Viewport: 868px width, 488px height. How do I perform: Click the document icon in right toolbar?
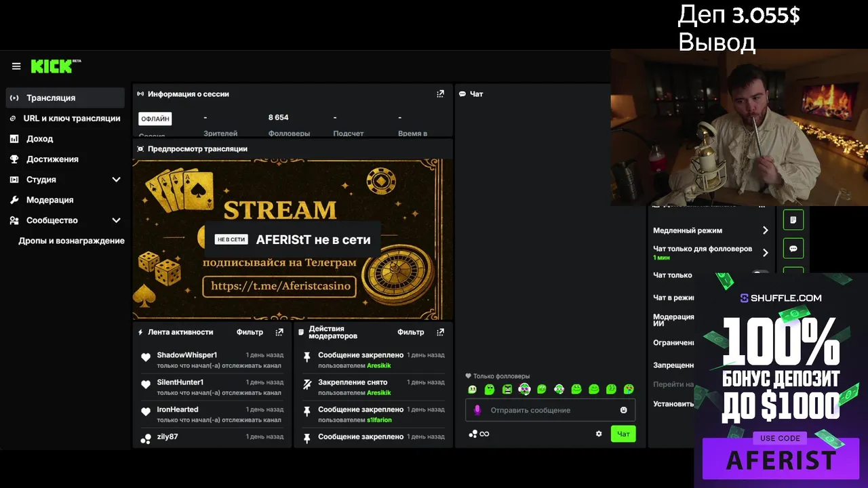click(x=793, y=220)
